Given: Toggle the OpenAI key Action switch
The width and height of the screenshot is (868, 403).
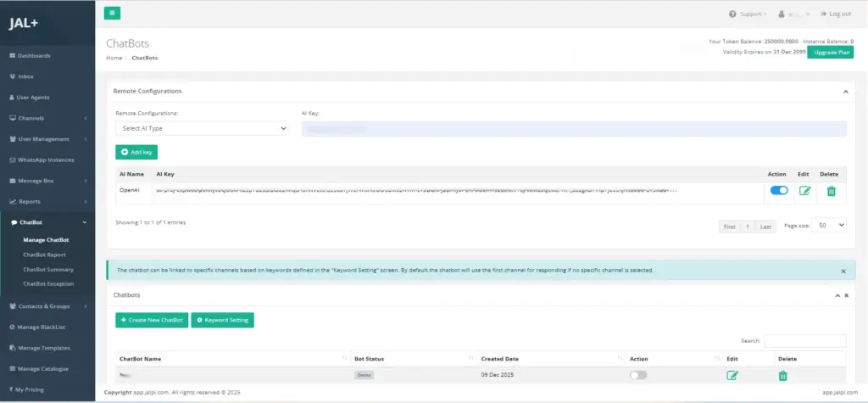Looking at the screenshot, I should 779,190.
